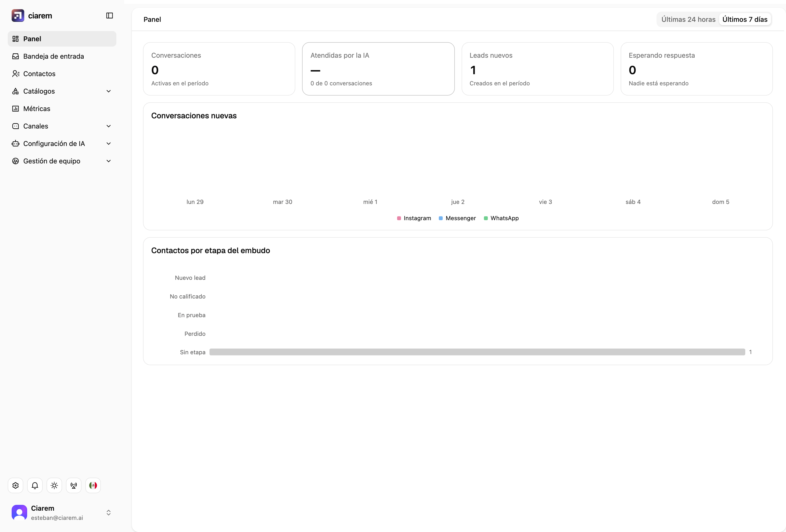Open the Esperando respuesta card
This screenshot has height=532, width=786.
pos(697,69)
